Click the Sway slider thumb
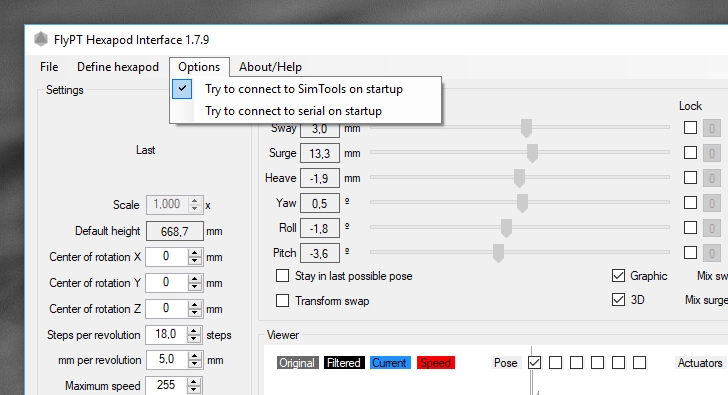 (x=526, y=129)
